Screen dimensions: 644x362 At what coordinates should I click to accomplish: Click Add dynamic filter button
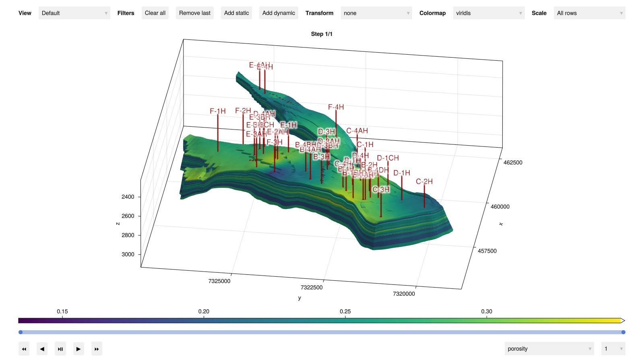[x=279, y=13]
